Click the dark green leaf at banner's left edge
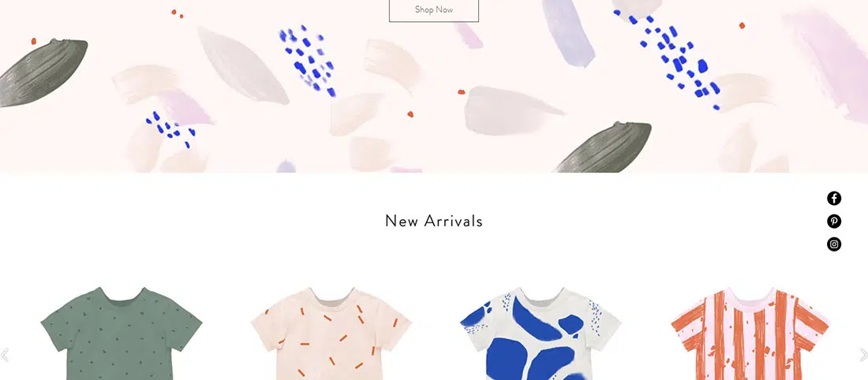Viewport: 868px width, 380px height. pos(43,73)
